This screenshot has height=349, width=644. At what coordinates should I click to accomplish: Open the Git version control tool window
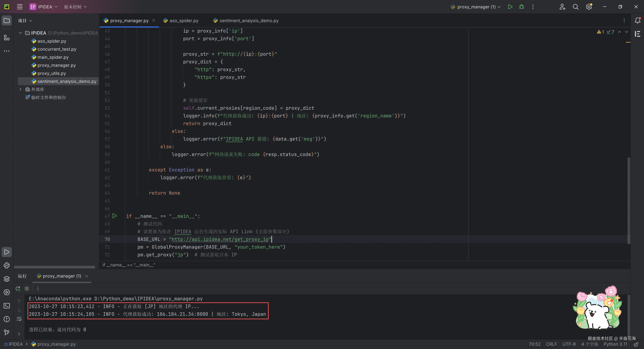[x=7, y=333]
